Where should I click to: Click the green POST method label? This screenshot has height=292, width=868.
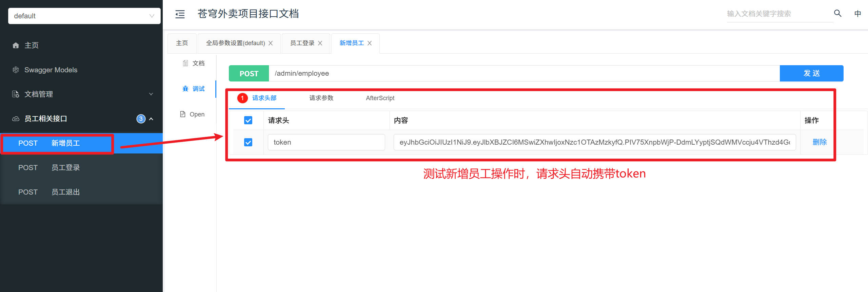249,73
